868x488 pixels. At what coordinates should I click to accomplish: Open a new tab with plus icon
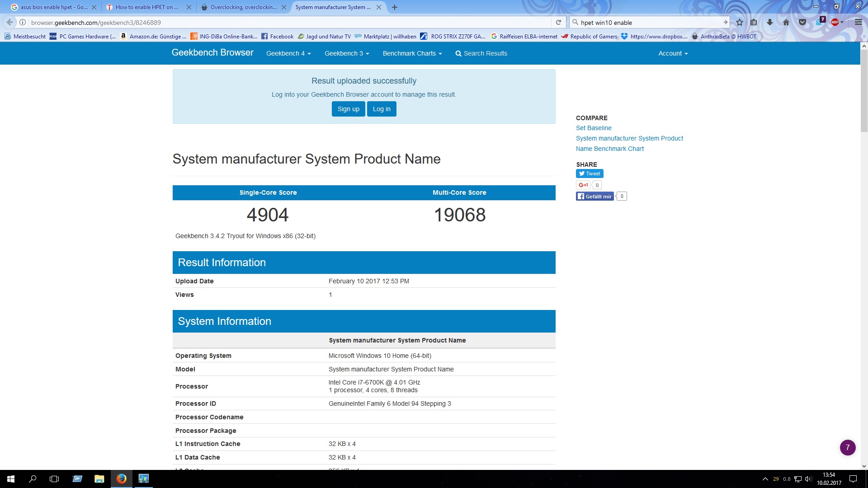(395, 7)
